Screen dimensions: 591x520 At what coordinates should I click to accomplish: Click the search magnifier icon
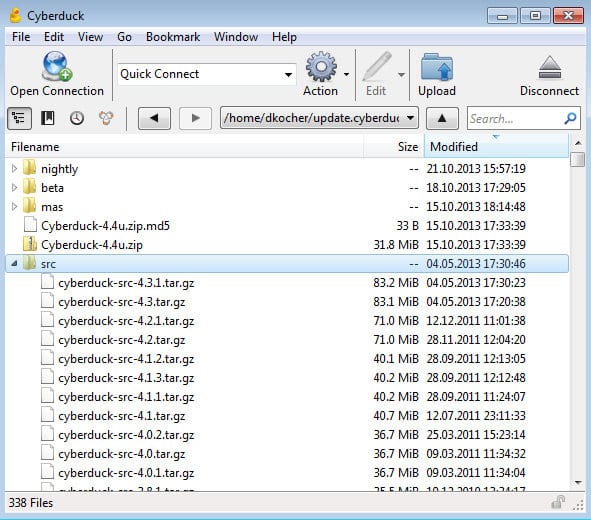570,119
